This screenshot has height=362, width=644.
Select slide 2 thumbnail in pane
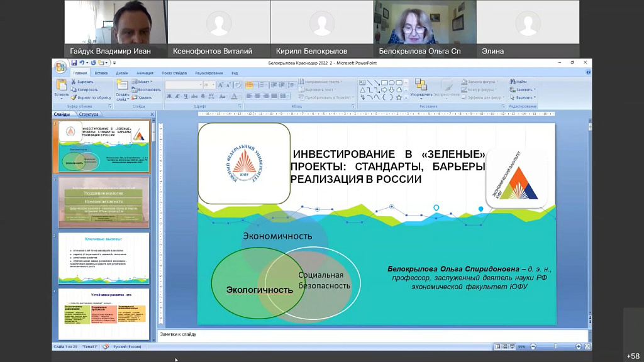click(104, 202)
